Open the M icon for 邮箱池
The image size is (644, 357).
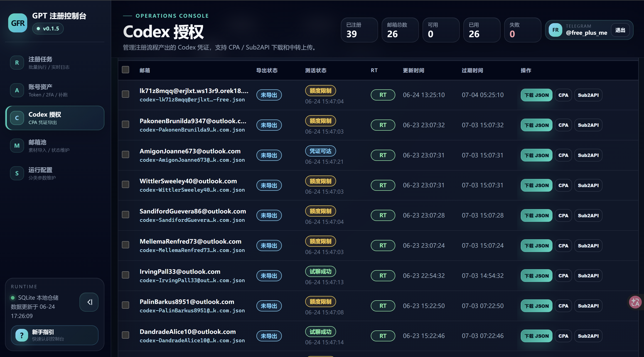coord(17,146)
